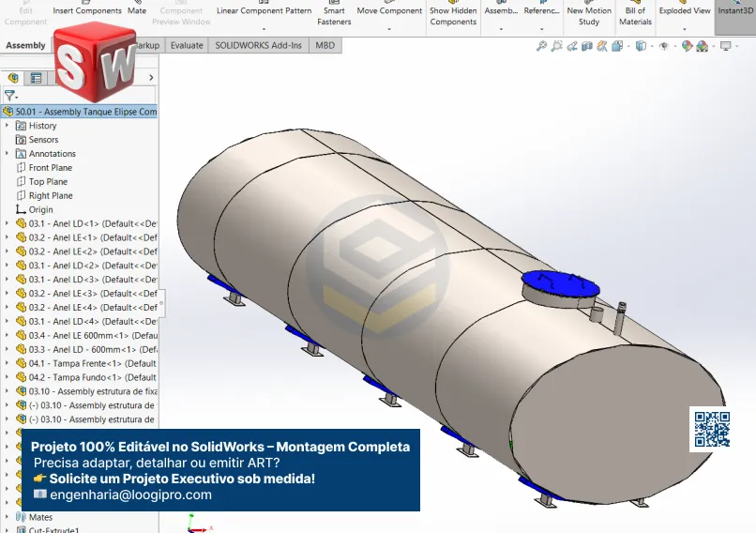Image resolution: width=756 pixels, height=533 pixels.
Task: Toggle the Exploded View command
Action: point(684,11)
